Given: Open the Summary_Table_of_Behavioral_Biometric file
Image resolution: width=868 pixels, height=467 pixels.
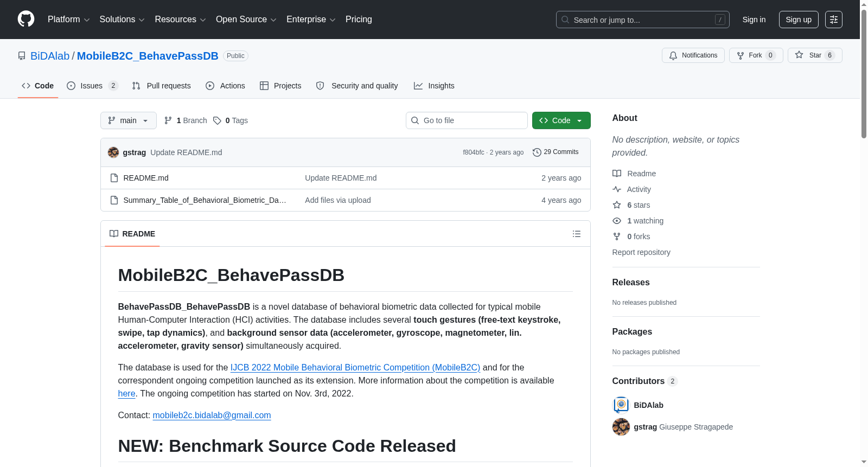Looking at the screenshot, I should pos(205,200).
